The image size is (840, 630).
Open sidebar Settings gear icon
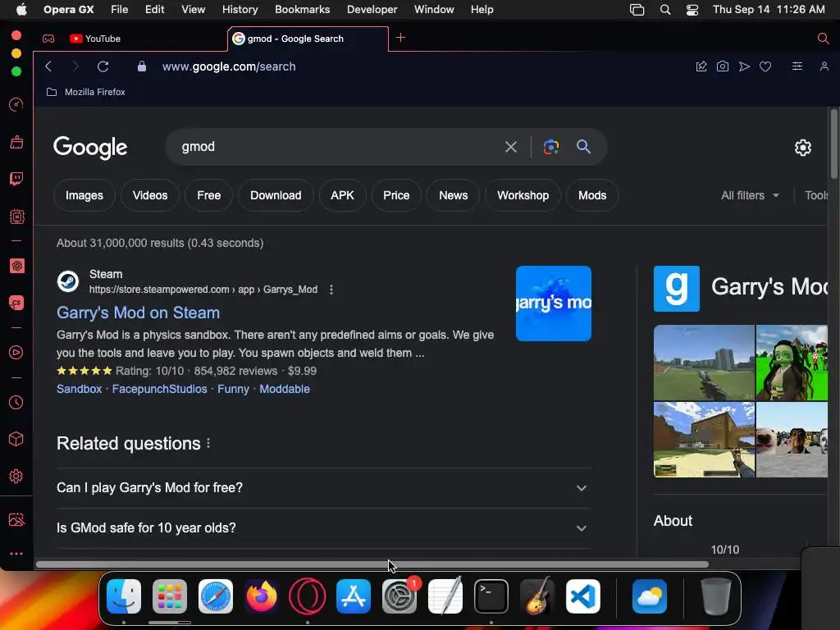[x=16, y=477]
